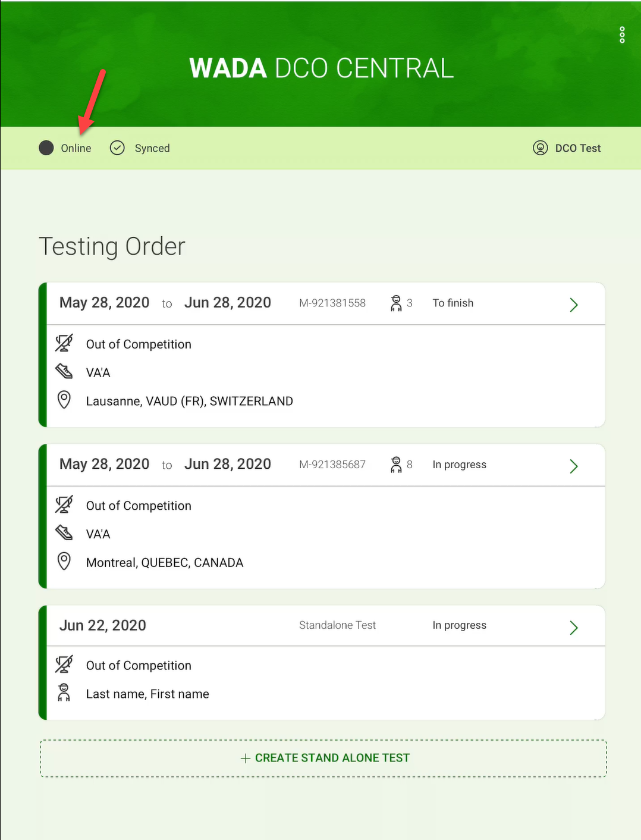This screenshot has height=840, width=641.
Task: Click VA'A sport text in Lausanne order
Action: (x=98, y=372)
